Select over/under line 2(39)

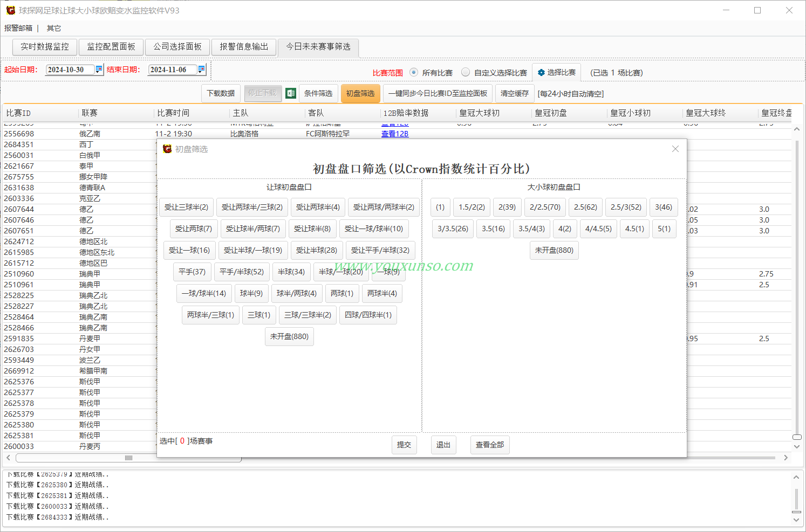pyautogui.click(x=507, y=207)
